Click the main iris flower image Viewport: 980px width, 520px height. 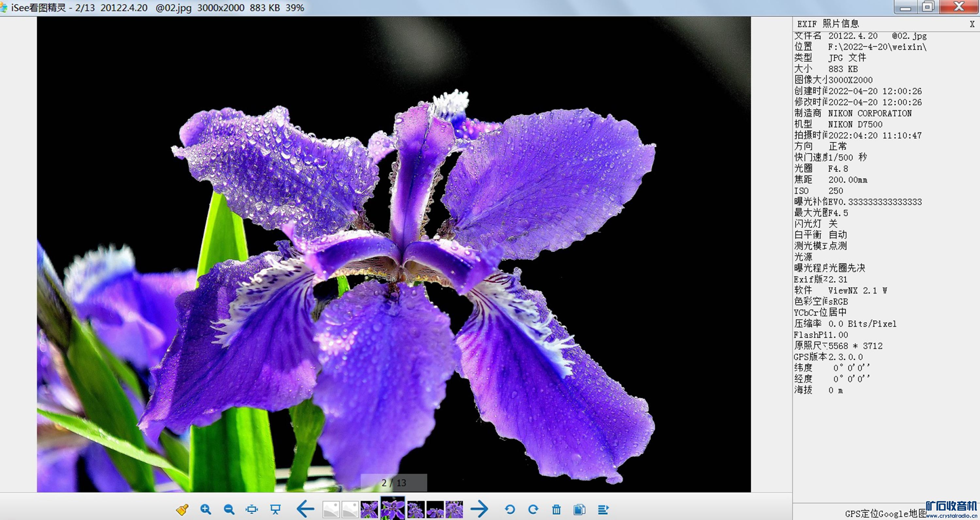tap(394, 254)
